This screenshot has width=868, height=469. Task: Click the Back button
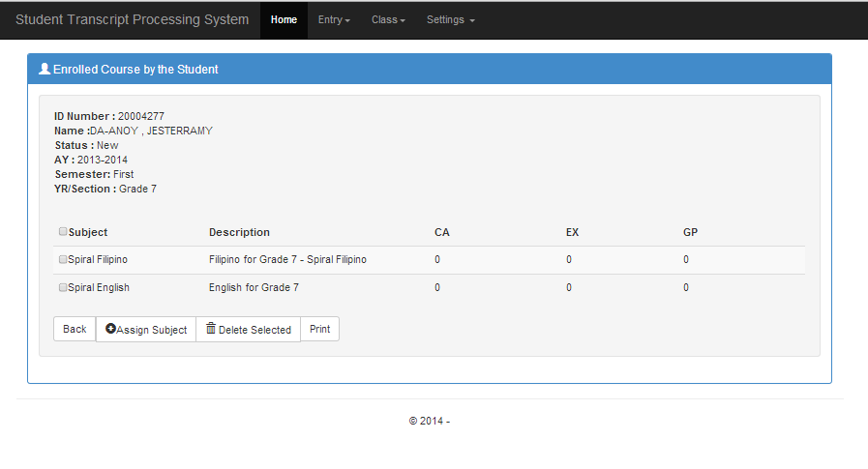tap(75, 329)
